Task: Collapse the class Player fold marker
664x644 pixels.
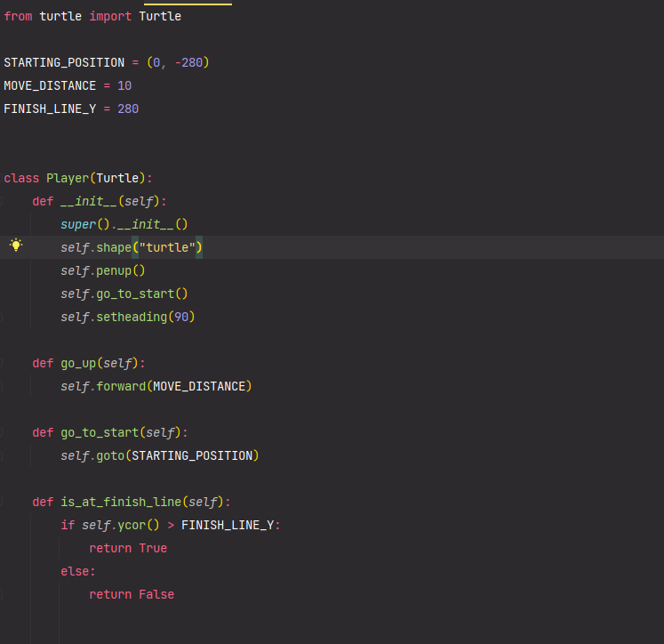Action: coord(1,178)
